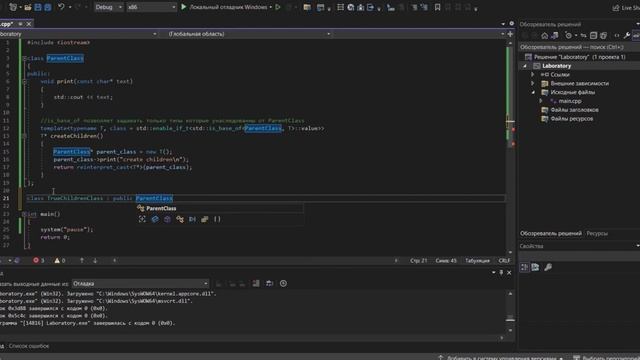Click the View Code icon in Solution Explorer toolbar
The image size is (640, 360).
click(617, 36)
